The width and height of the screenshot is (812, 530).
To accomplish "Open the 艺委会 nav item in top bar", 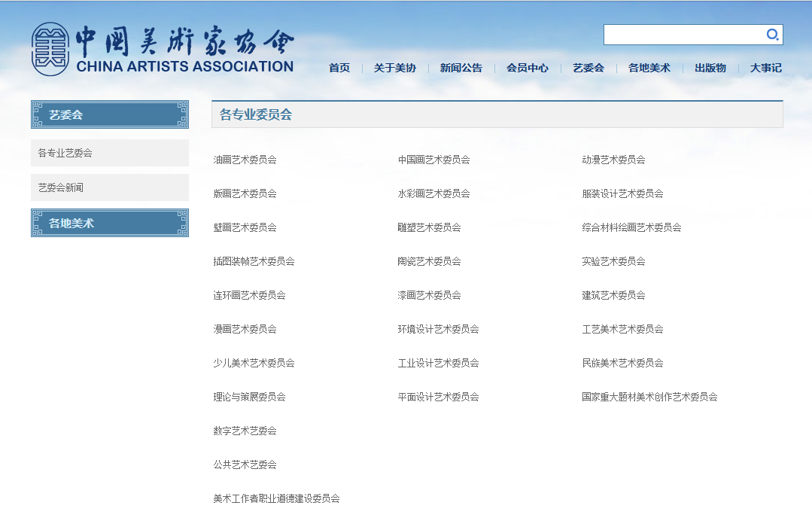I will coord(588,68).
